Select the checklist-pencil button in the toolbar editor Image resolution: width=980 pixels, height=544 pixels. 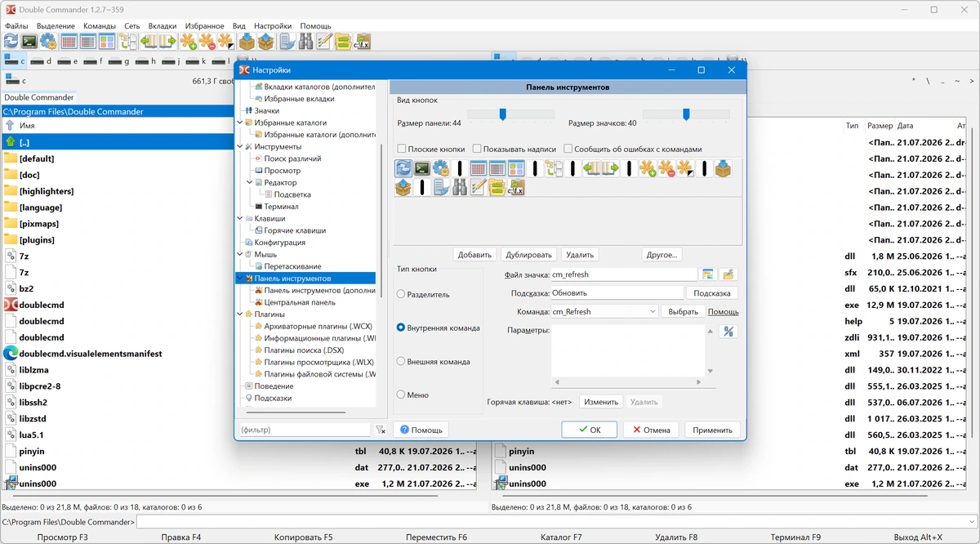(x=479, y=187)
